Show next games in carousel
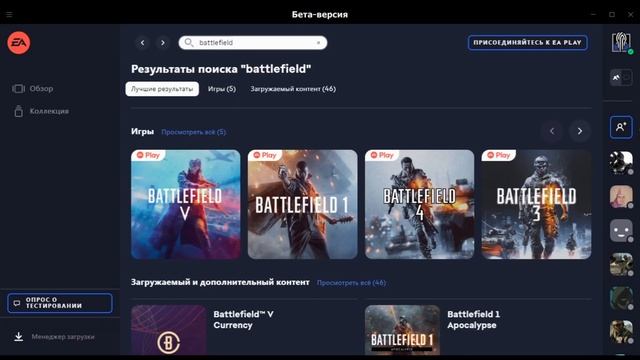This screenshot has width=640, height=360. point(580,131)
